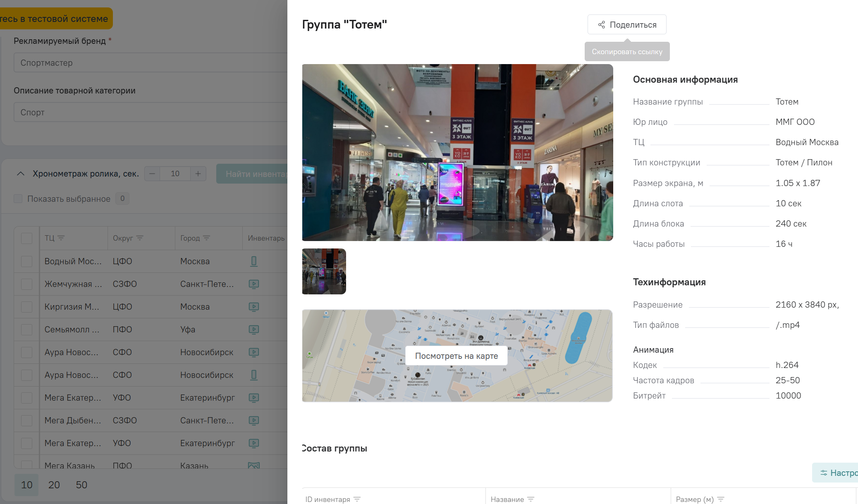Click the duration value field showing 10

175,174
